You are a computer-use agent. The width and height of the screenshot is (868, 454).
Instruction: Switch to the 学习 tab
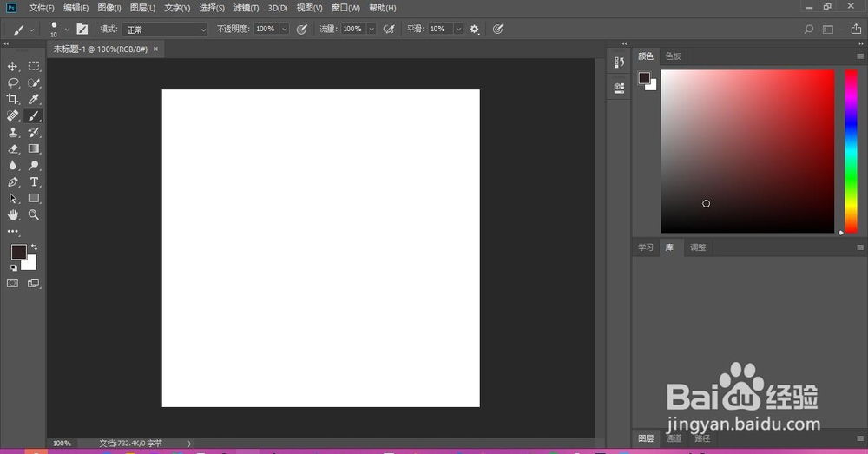click(x=646, y=247)
